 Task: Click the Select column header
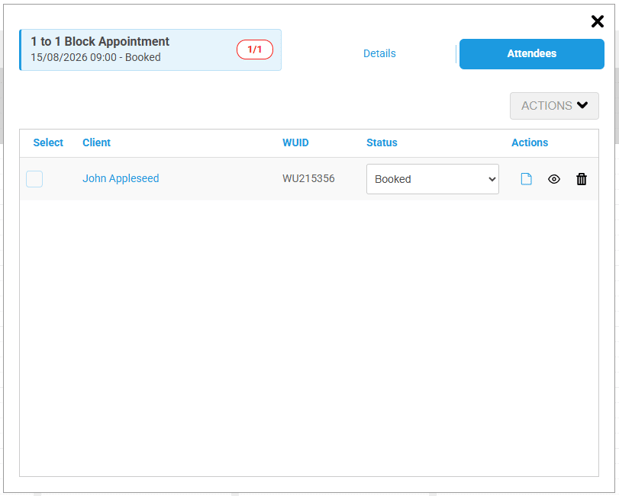(48, 143)
